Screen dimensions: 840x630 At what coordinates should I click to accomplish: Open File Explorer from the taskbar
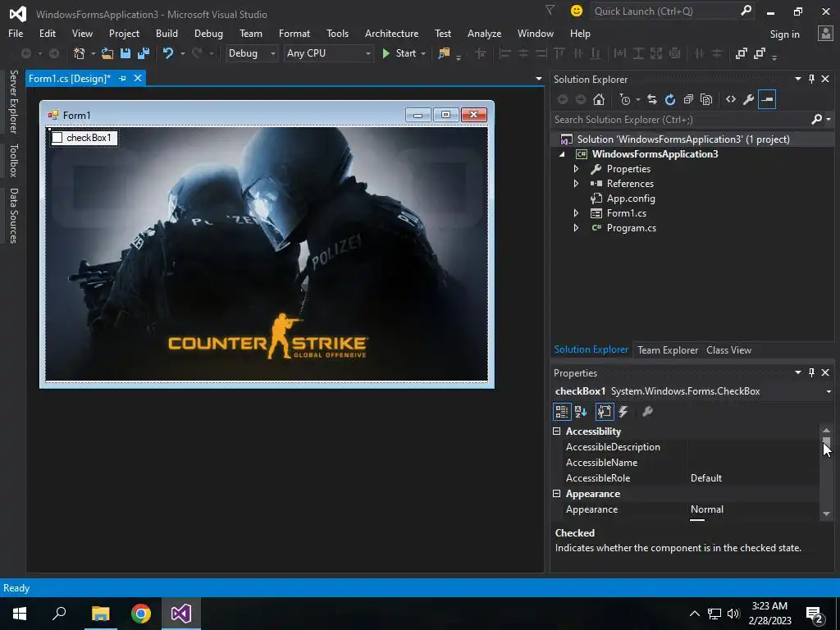click(100, 614)
